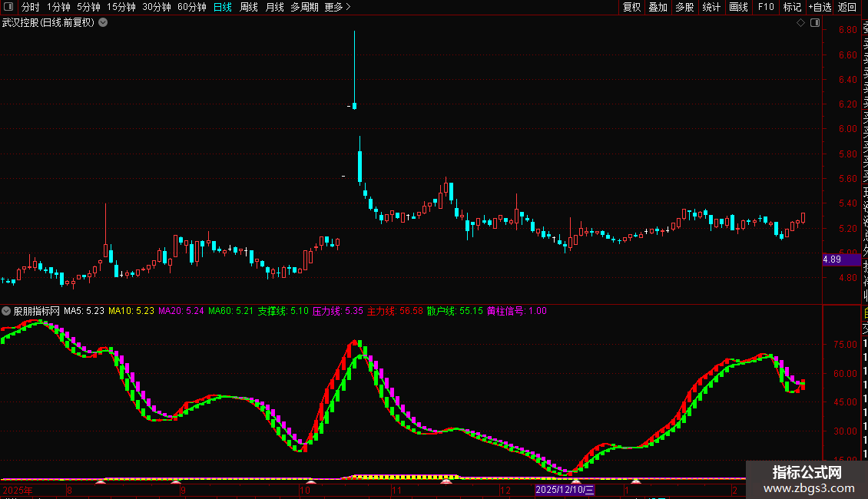The image size is (868, 499).
Task: Click the 5.40 price axis label
Action: pos(847,203)
